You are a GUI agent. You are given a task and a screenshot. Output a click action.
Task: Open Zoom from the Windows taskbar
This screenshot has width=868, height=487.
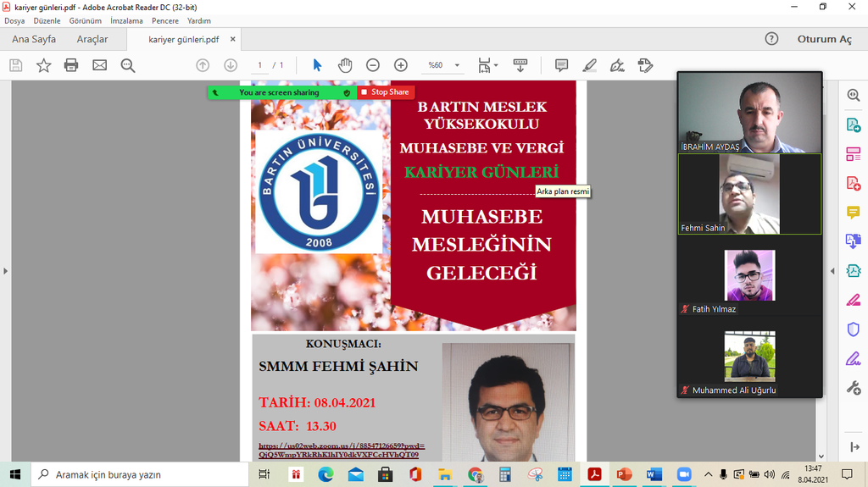[684, 474]
